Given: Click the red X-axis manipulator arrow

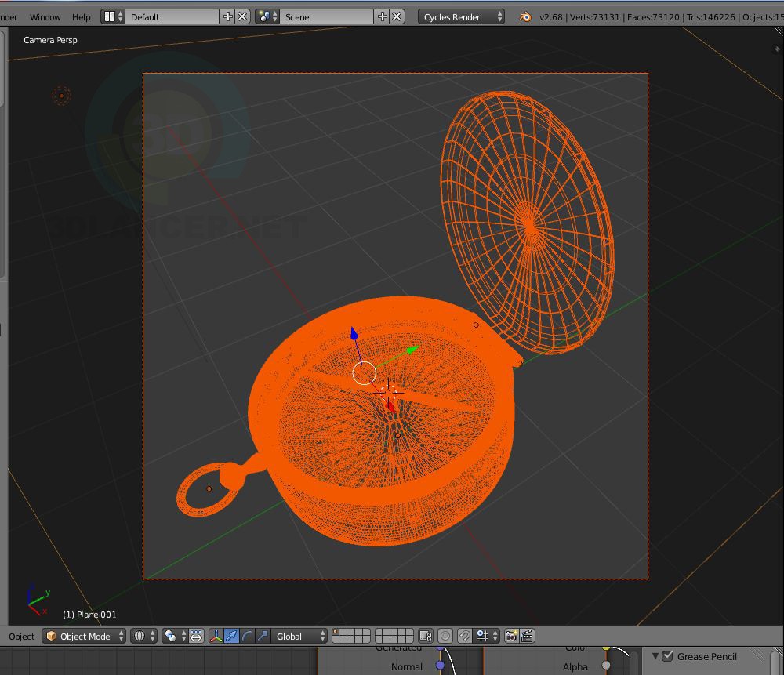Looking at the screenshot, I should point(390,406).
